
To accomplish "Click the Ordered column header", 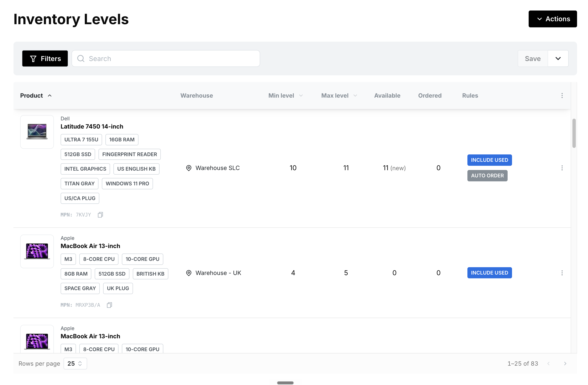I will 430,96.
